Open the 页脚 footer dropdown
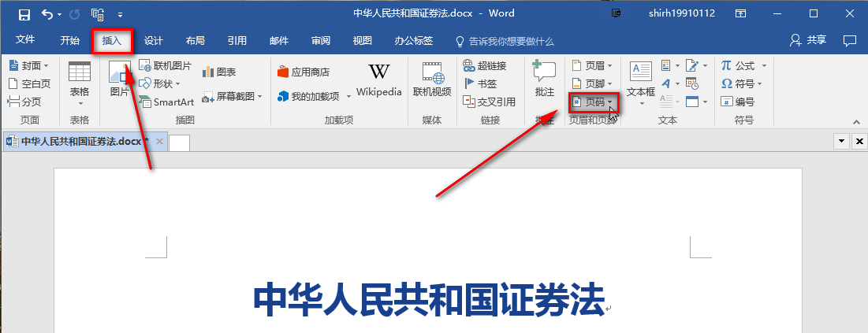868x333 pixels. (592, 83)
